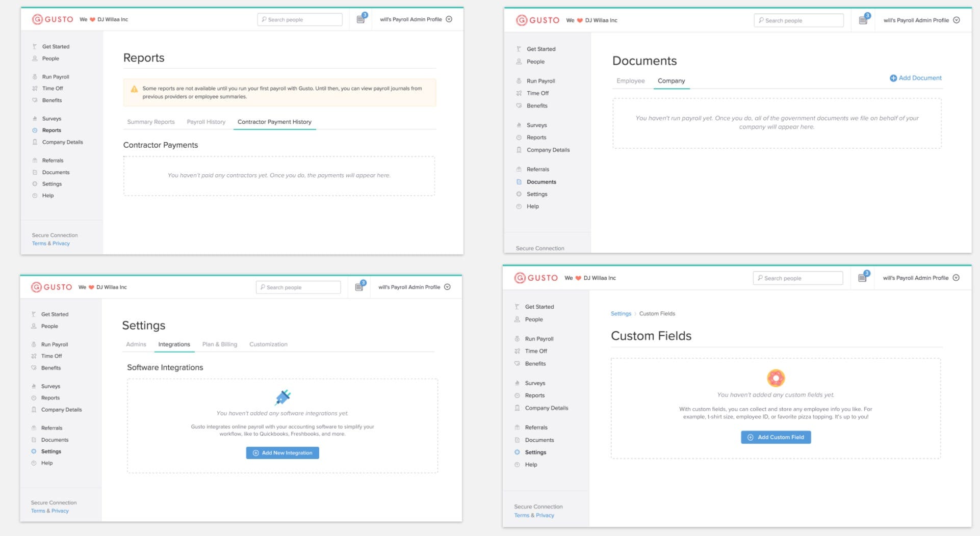The image size is (980, 536).
Task: Click the Surveys sidebar icon on the Custom Fields page
Action: pos(517,383)
